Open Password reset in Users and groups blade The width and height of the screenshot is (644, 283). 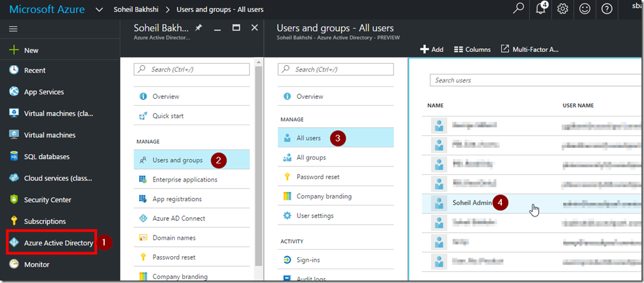pyautogui.click(x=336, y=177)
